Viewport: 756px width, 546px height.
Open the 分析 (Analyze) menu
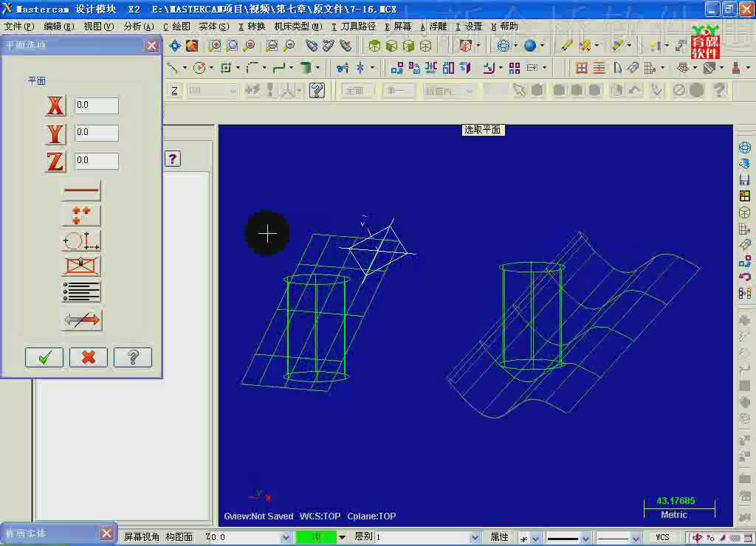click(x=138, y=27)
